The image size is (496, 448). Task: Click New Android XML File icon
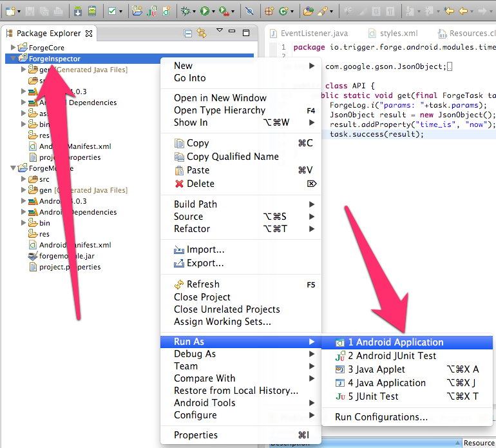tap(166, 12)
